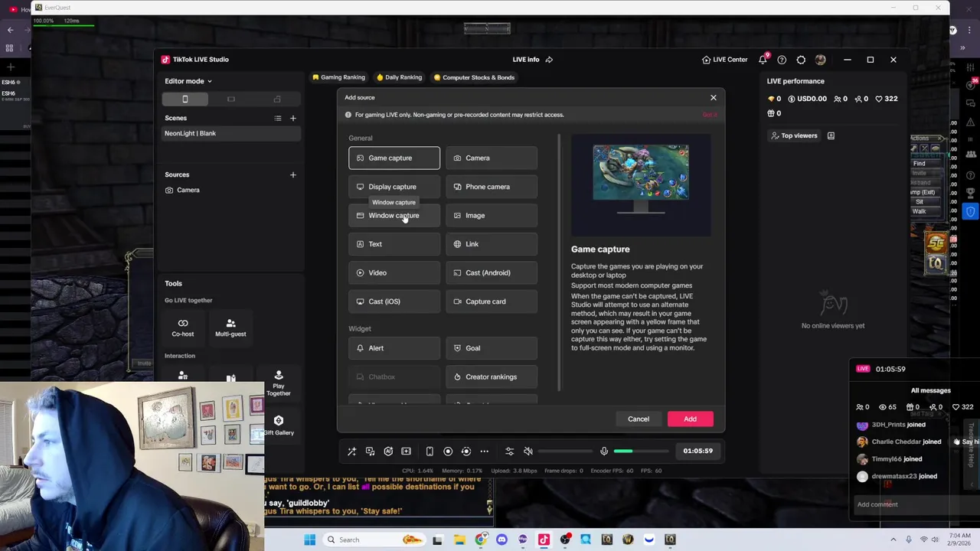Open the Gaming Ranking tag
The width and height of the screenshot is (980, 551).
pyautogui.click(x=338, y=77)
